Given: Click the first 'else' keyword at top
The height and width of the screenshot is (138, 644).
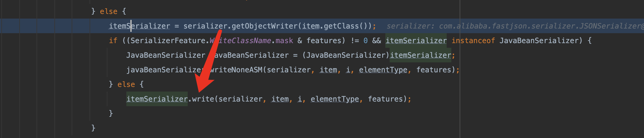Looking at the screenshot, I should pos(108,11).
